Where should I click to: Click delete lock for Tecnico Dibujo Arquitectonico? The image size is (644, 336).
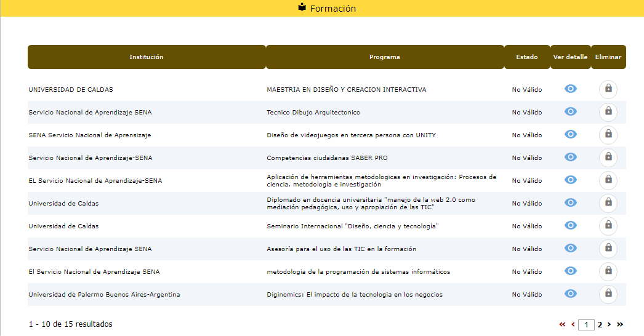point(608,112)
